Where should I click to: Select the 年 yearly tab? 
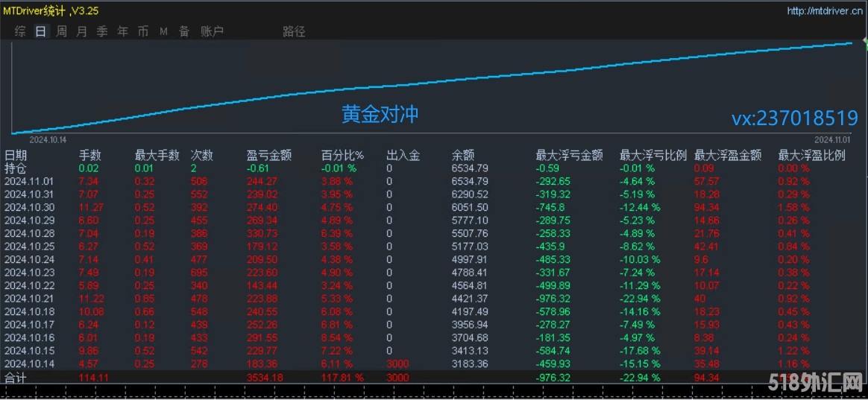(x=122, y=31)
